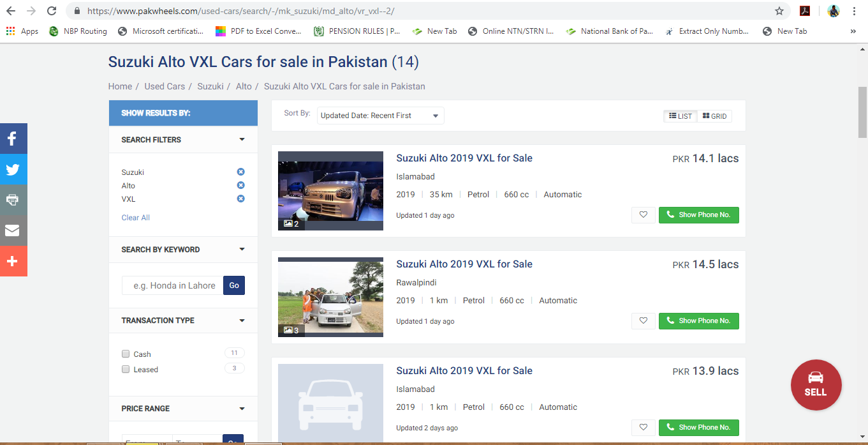This screenshot has height=445, width=868.
Task: Remove the Suzuki search filter
Action: click(x=240, y=172)
